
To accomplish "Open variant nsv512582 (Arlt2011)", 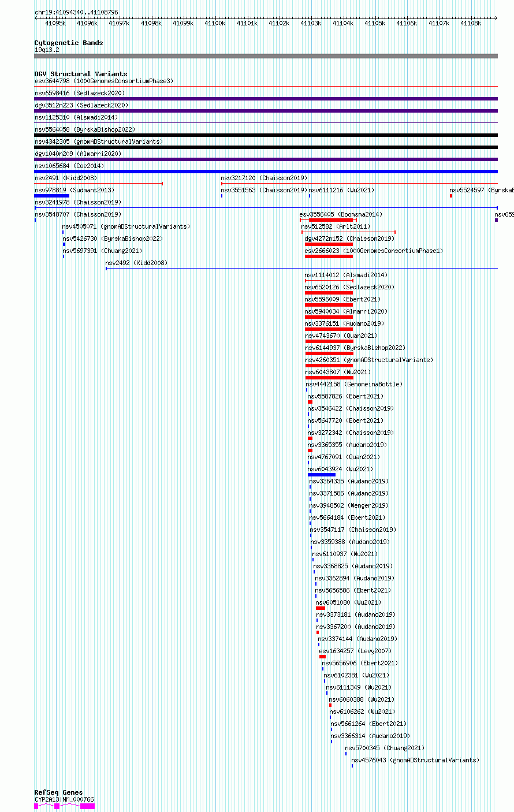I will [x=336, y=226].
